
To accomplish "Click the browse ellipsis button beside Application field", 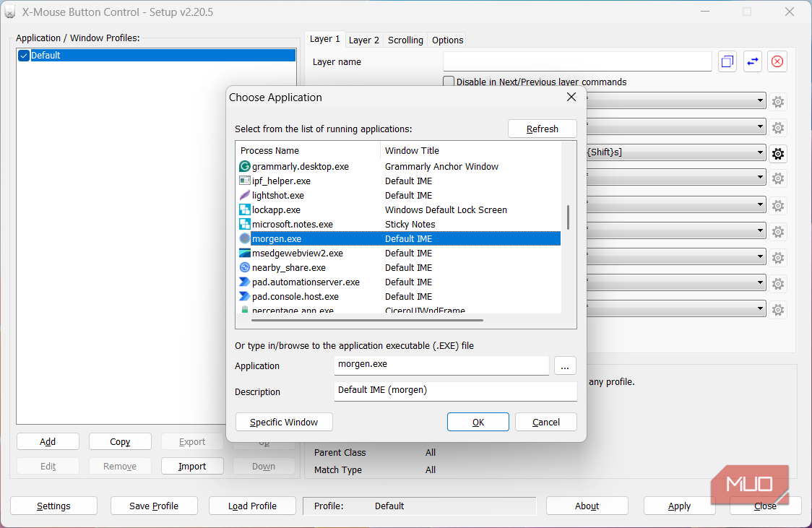I will click(x=564, y=366).
